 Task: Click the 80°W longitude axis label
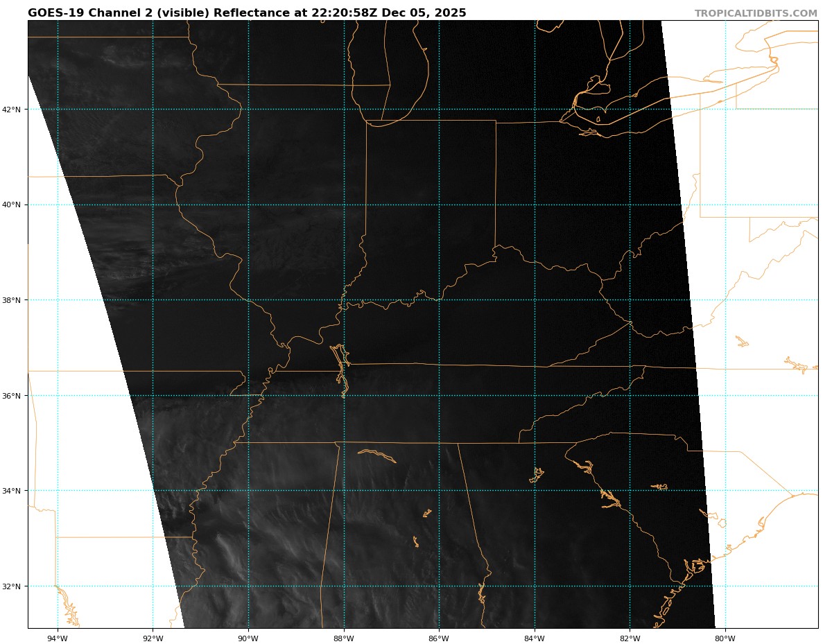pos(725,638)
